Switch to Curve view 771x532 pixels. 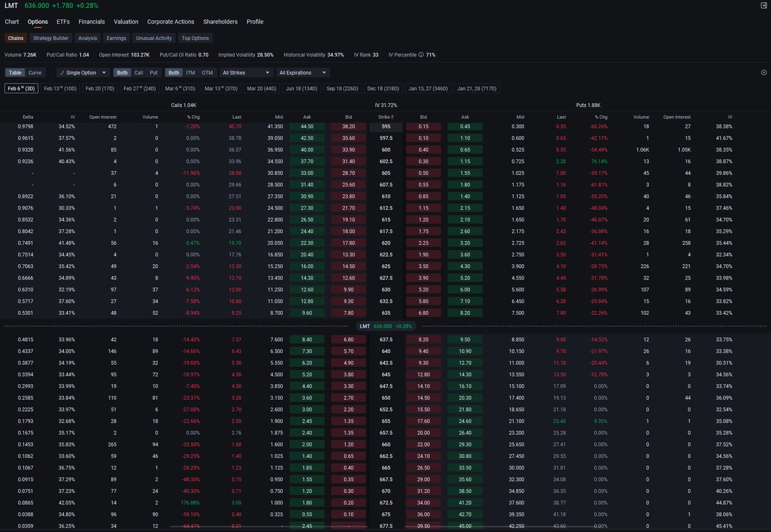35,73
